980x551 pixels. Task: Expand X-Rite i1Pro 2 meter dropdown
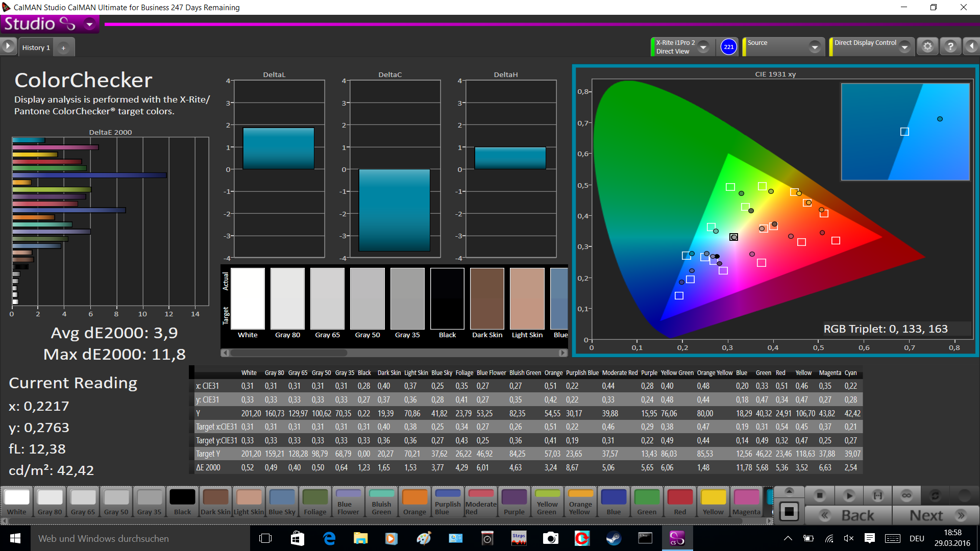[703, 47]
